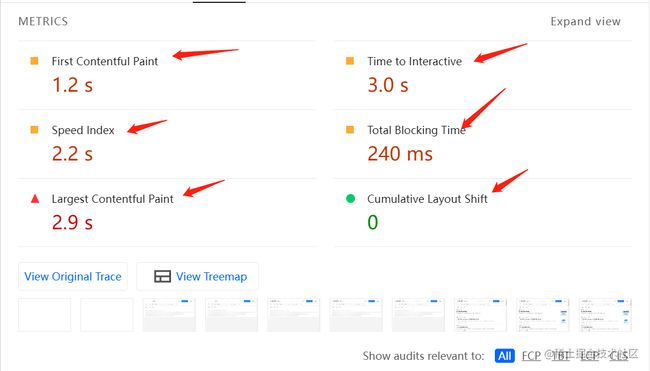
Task: Click the 2.9 s value
Action: [x=72, y=223]
